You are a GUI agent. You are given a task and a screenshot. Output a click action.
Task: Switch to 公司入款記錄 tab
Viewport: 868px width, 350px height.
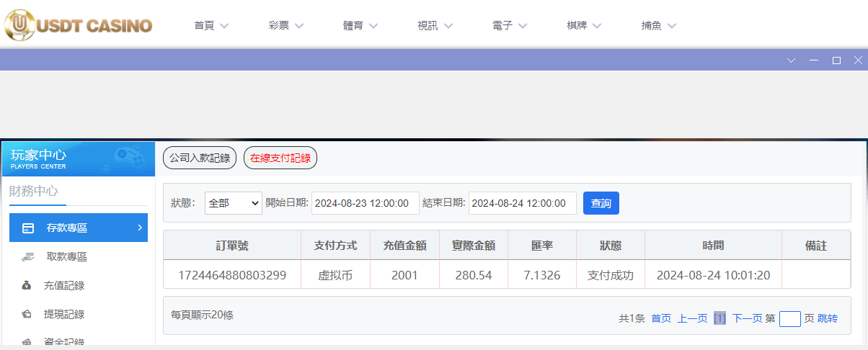tap(200, 158)
